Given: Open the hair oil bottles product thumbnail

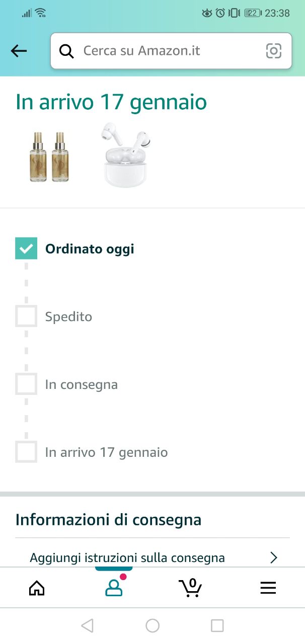Looking at the screenshot, I should [49, 156].
